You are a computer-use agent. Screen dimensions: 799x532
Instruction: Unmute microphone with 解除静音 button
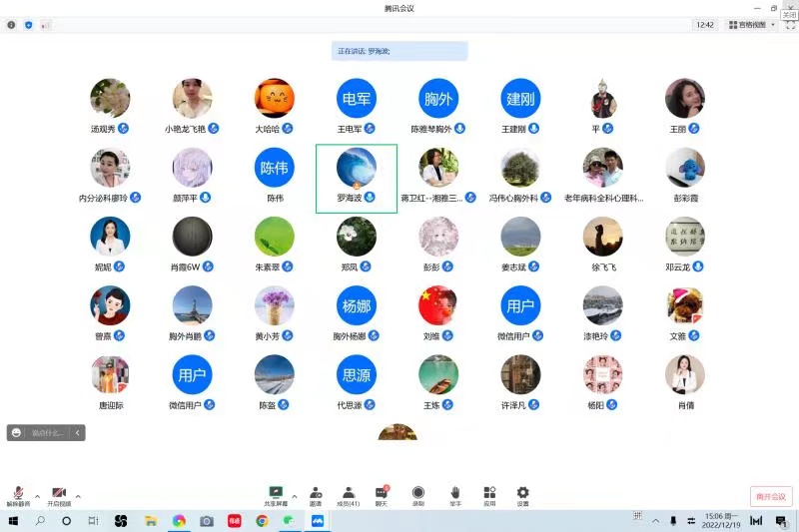pos(18,495)
